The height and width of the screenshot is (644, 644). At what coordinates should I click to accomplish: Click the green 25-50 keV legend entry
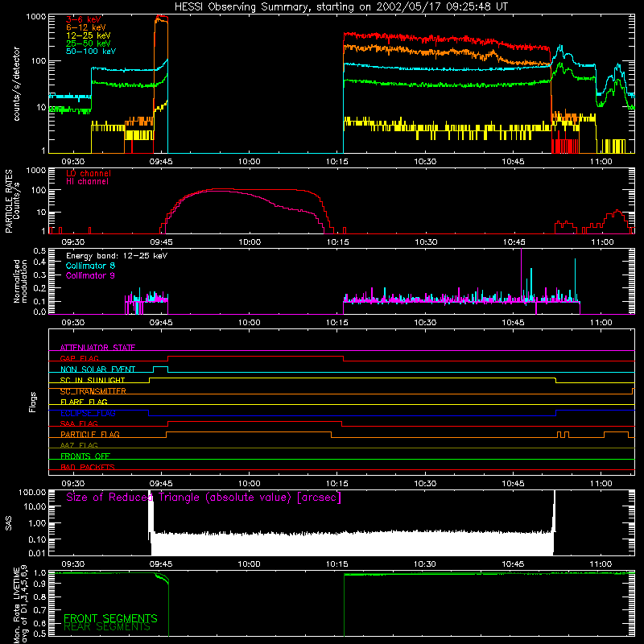coord(88,43)
